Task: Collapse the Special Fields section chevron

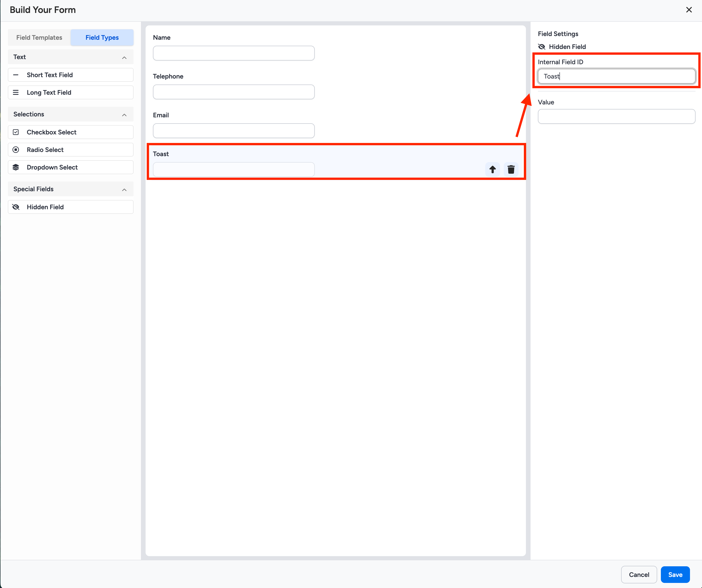Action: pyautogui.click(x=124, y=189)
